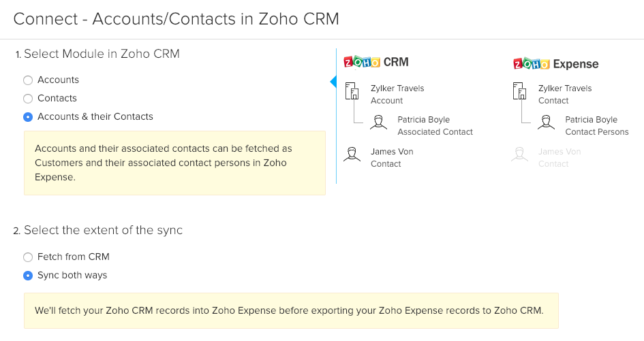Click the Zoho Expense logo

click(555, 64)
